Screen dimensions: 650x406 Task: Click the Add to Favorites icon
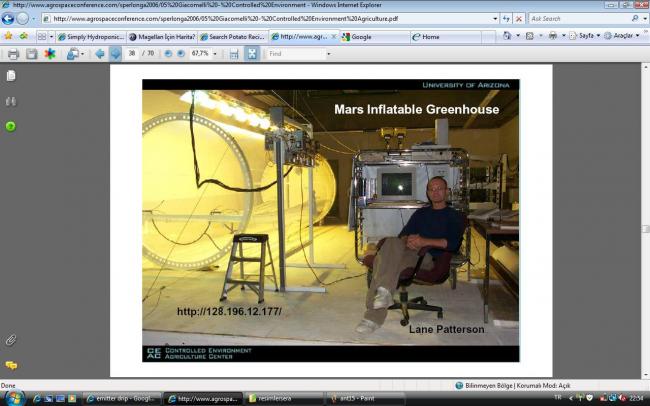24,36
